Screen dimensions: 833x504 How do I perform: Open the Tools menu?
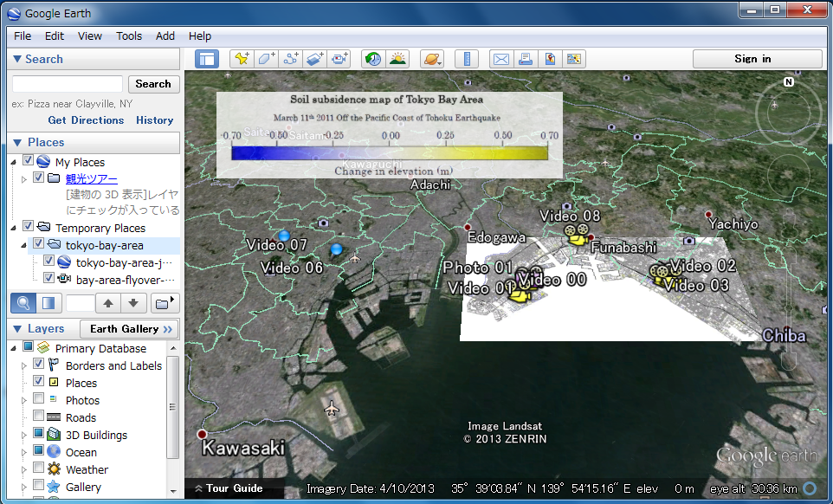tap(129, 36)
